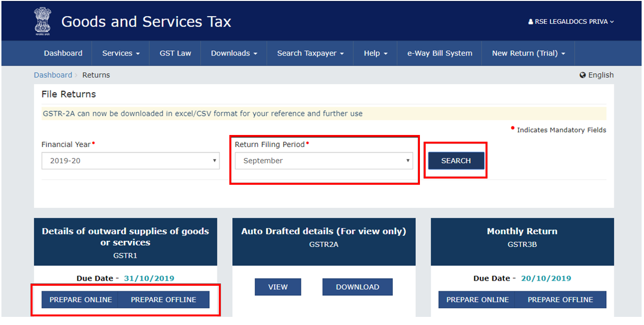Click the GSTR1 outward supplies card header
The height and width of the screenshot is (325, 644).
pyautogui.click(x=125, y=242)
